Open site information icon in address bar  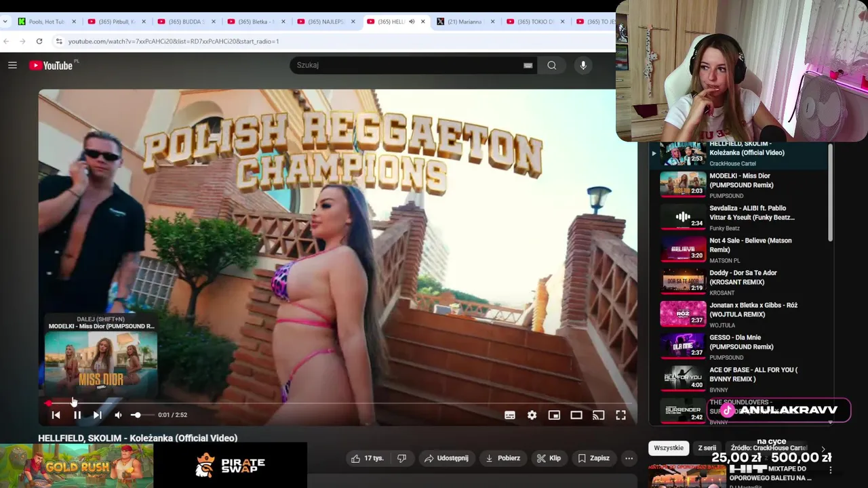point(59,41)
